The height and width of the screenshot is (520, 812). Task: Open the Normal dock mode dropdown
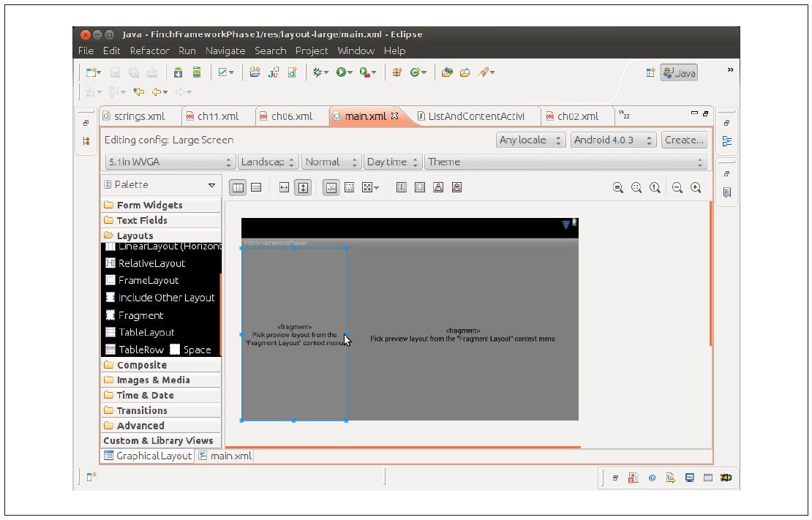click(x=331, y=162)
